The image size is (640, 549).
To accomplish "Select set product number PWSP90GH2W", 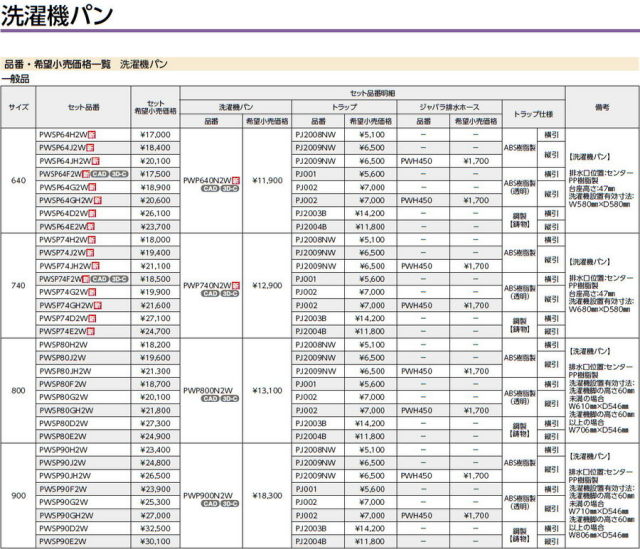I will click(x=66, y=516).
